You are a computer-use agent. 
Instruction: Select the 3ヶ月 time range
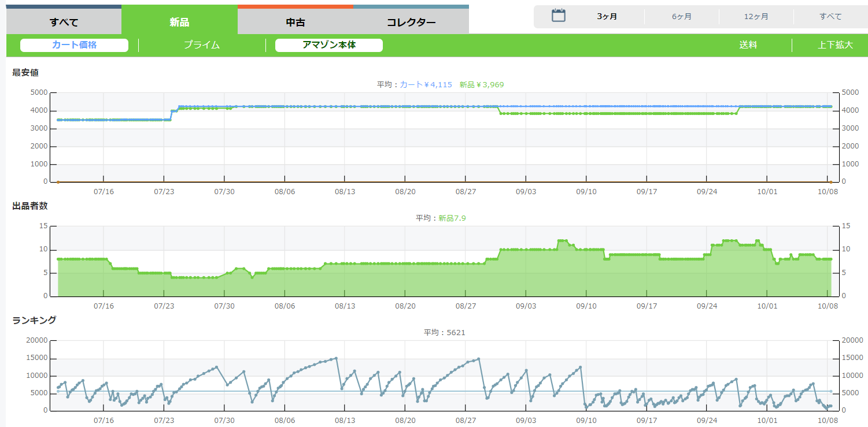click(x=607, y=17)
